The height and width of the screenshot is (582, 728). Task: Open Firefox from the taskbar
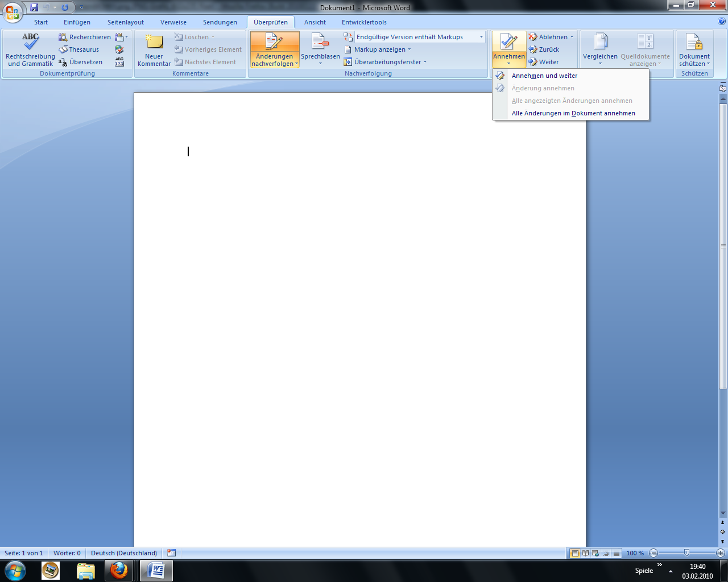(x=119, y=570)
